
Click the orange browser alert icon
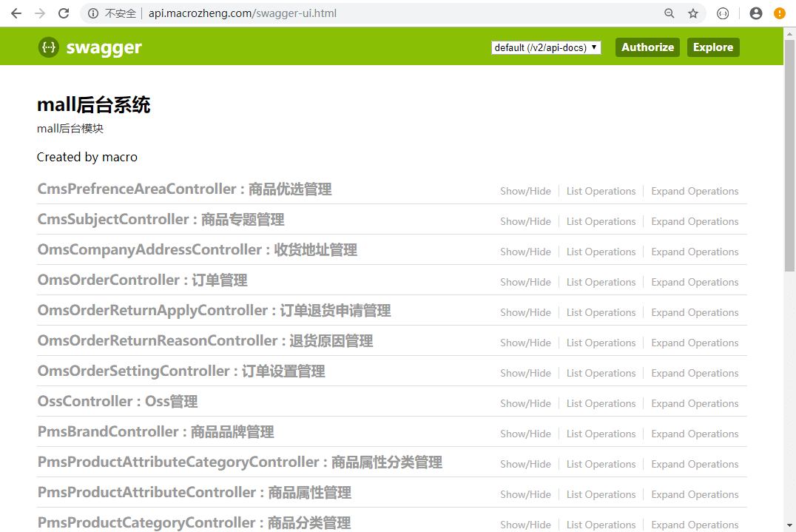point(780,13)
